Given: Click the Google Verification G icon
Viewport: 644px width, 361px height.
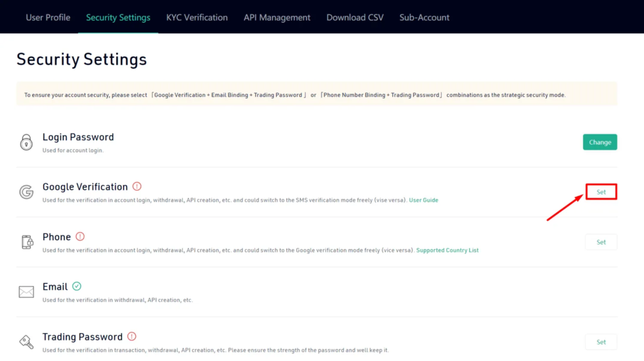Looking at the screenshot, I should tap(26, 192).
